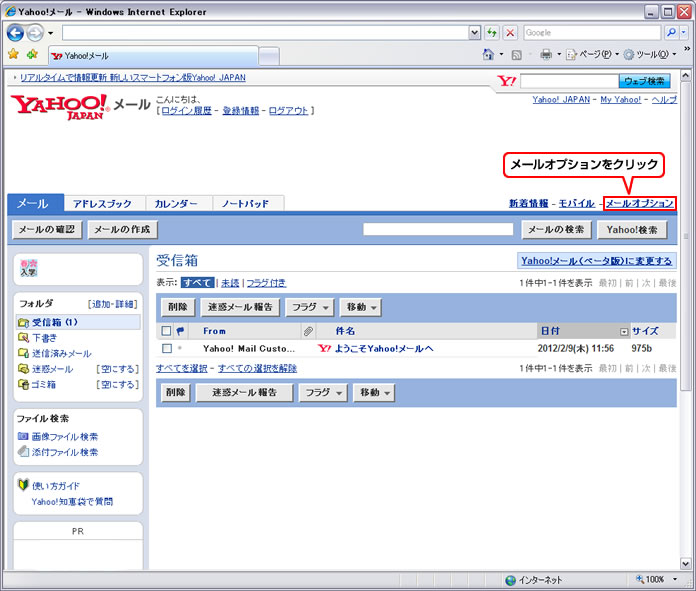Open the 日付 sort dropdown arrow
The image size is (696, 591).
point(624,332)
